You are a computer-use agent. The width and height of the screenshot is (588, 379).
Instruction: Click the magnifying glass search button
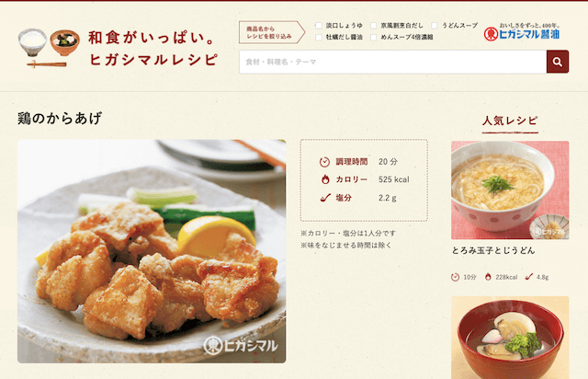pyautogui.click(x=558, y=62)
